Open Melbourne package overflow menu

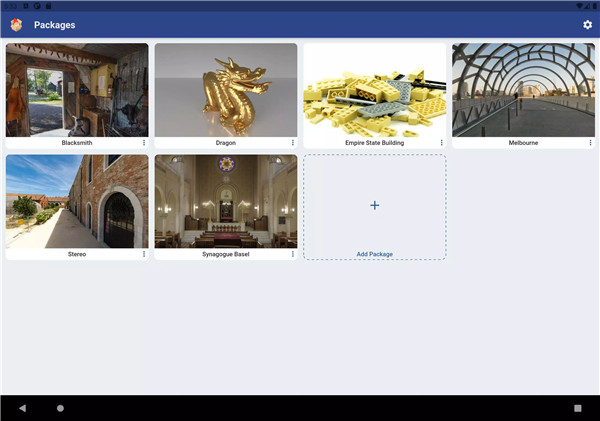[590, 143]
